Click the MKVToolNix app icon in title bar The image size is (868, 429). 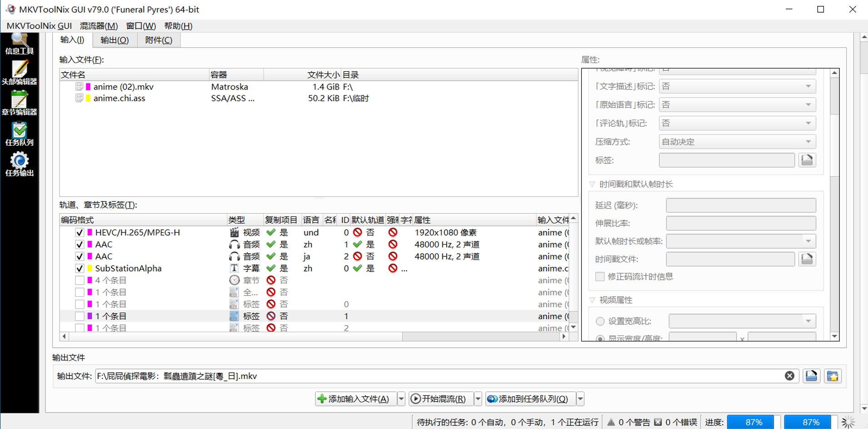point(10,9)
